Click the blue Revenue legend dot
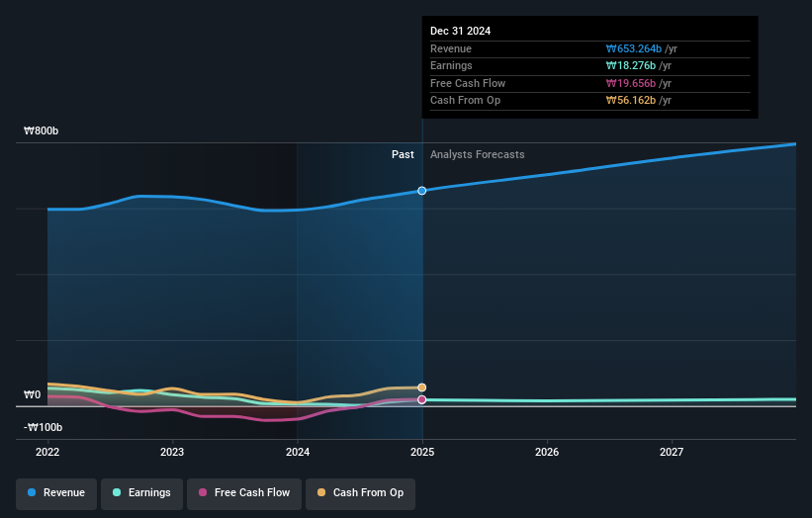This screenshot has width=812, height=518. click(32, 492)
